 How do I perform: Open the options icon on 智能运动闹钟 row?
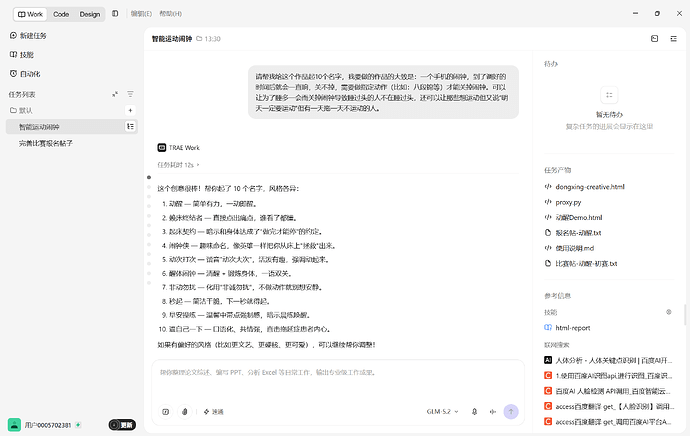pyautogui.click(x=130, y=127)
